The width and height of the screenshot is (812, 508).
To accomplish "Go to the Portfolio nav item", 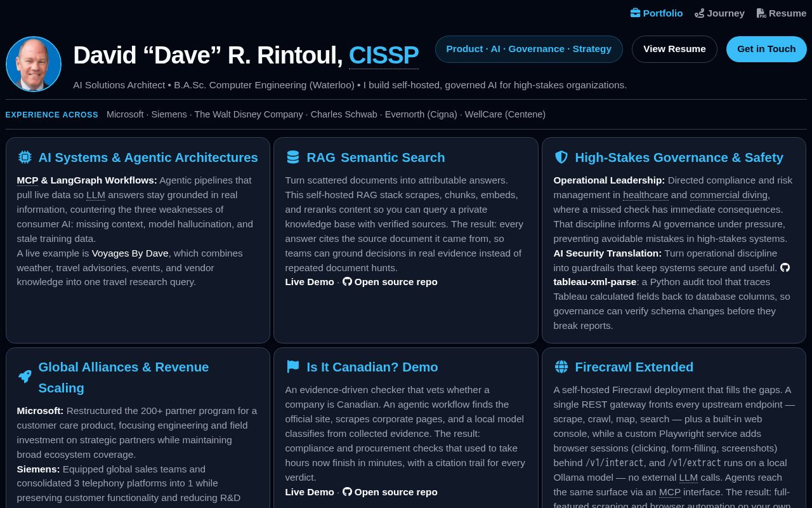I will click(657, 13).
